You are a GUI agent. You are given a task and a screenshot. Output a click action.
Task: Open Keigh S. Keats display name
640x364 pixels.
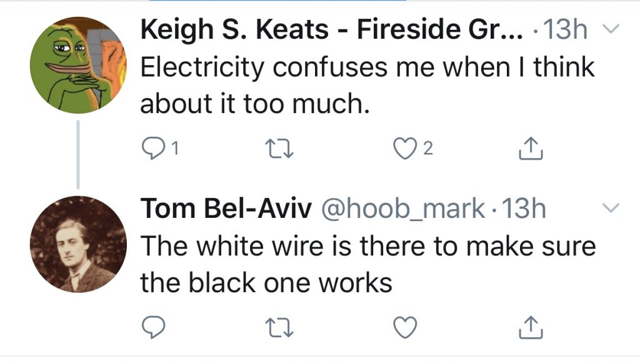[331, 30]
